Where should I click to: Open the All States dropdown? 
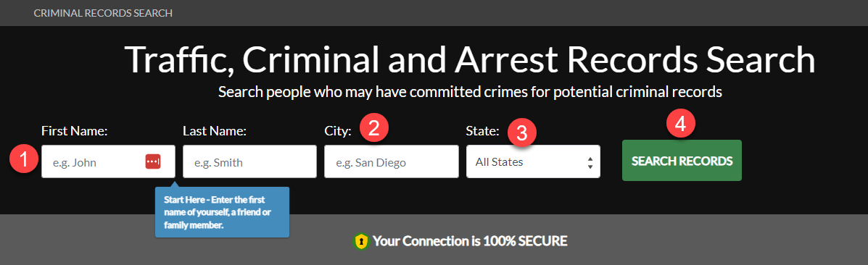point(533,161)
